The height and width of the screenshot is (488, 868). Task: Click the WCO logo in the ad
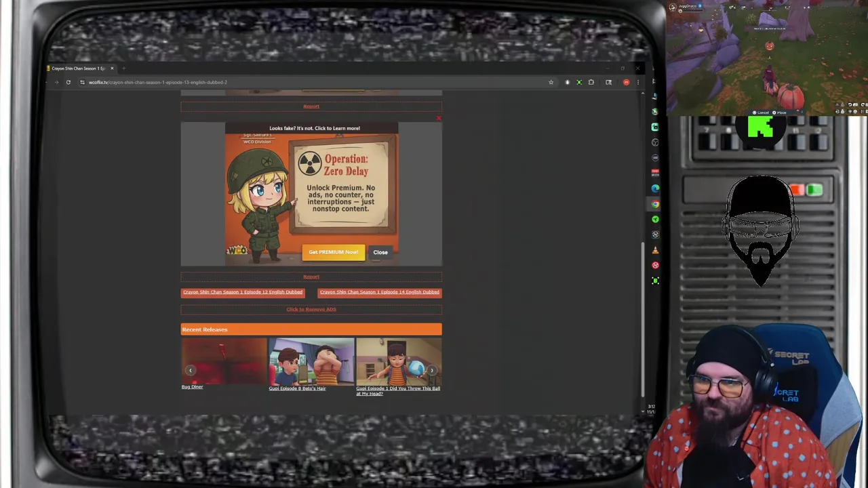(x=237, y=251)
